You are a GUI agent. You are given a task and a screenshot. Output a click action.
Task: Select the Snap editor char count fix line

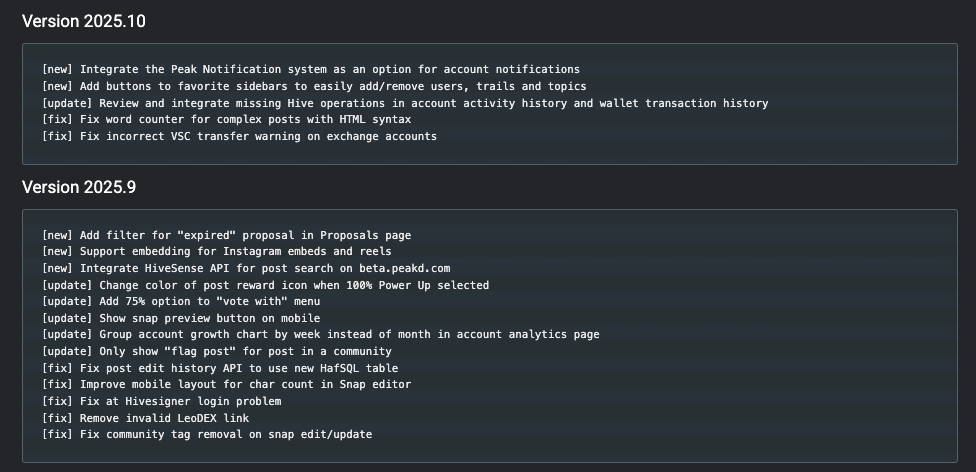click(226, 384)
